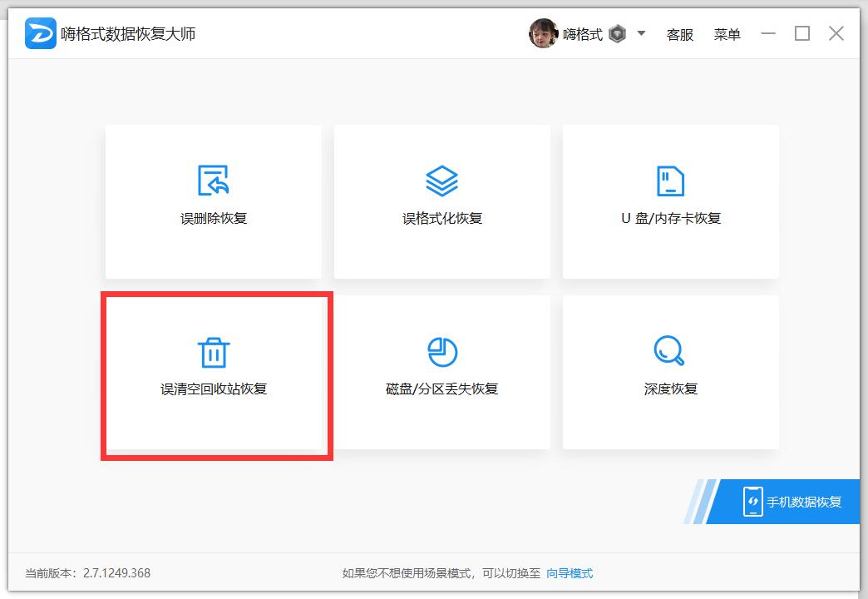Close the data recovery window
The height and width of the screenshot is (599, 868).
(836, 33)
